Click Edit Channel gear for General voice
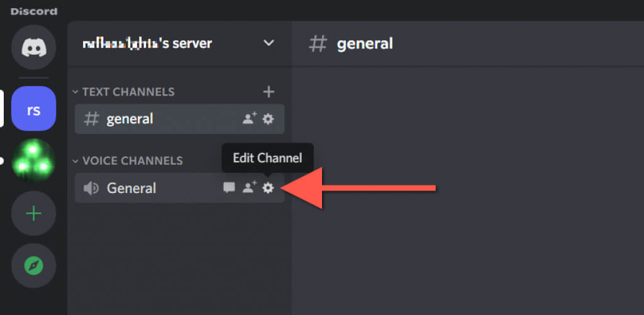Image resolution: width=644 pixels, height=315 pixels. pyautogui.click(x=268, y=188)
